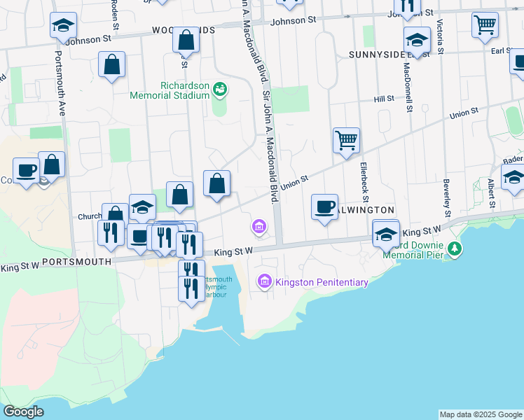
Task: Click the Map data ©2025 Google attribution
Action: click(x=481, y=415)
